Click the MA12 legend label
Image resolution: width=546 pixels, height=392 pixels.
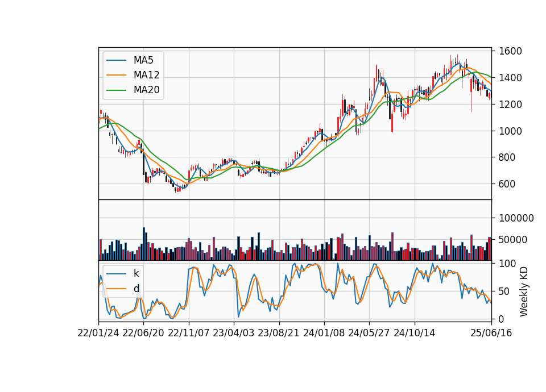point(146,75)
